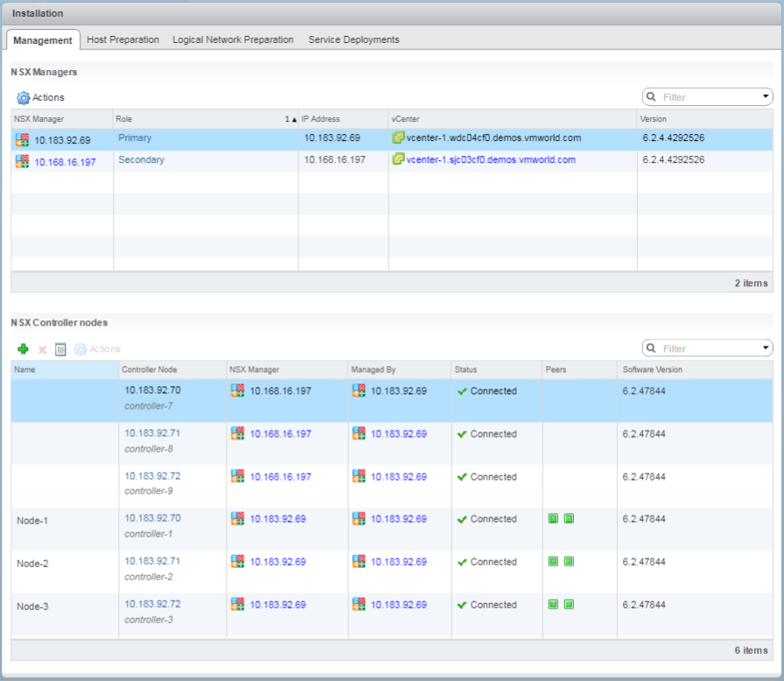This screenshot has height=681, width=784.
Task: Click the second green peer icon for Node-3
Action: click(569, 605)
